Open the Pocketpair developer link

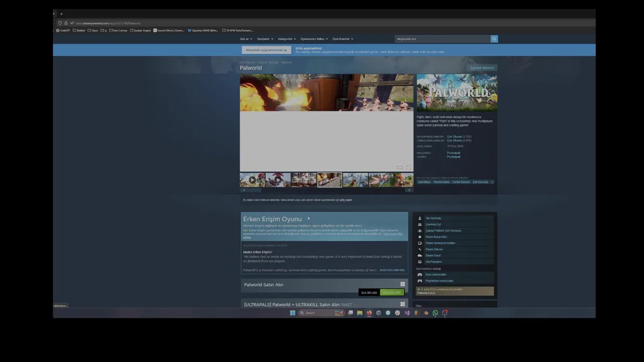453,153
